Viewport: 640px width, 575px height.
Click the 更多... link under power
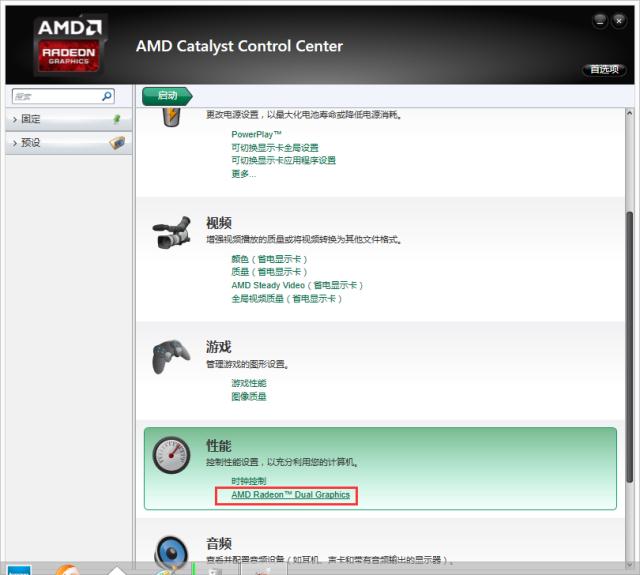[x=244, y=174]
